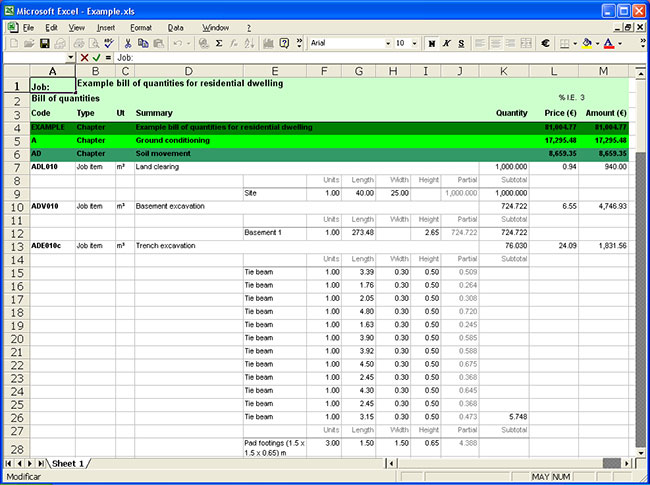Open the Borders style dropdown arrow
Image resolution: width=650 pixels, height=485 pixels.
pyautogui.click(x=575, y=43)
